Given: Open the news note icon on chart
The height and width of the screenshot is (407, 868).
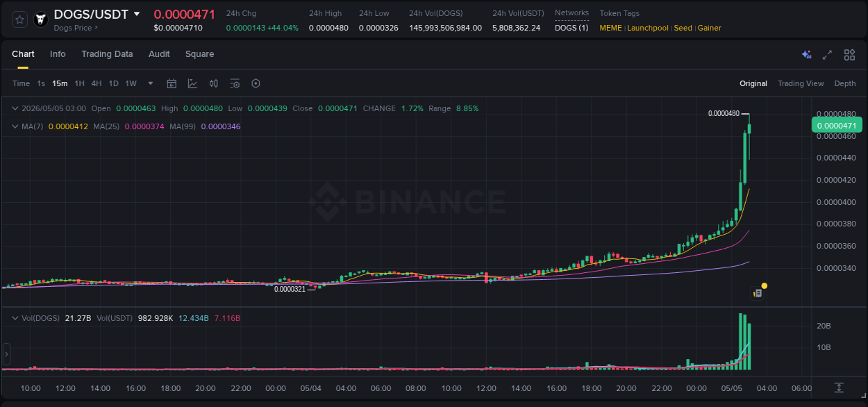Looking at the screenshot, I should click(x=758, y=294).
